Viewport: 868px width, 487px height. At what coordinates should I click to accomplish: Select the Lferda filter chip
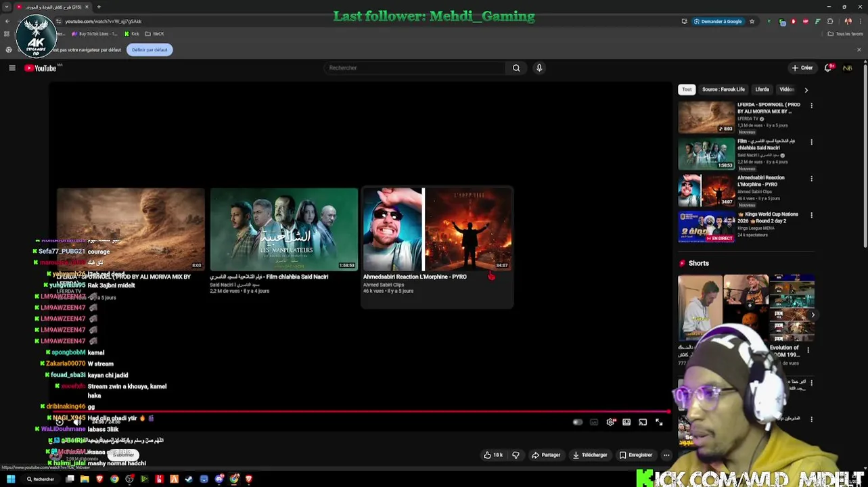(x=762, y=89)
